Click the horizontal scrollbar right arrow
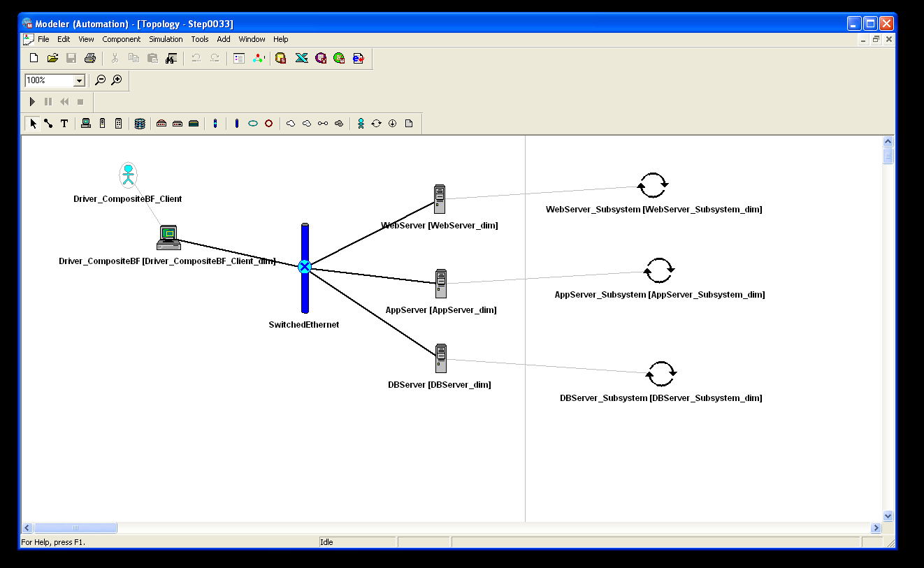The image size is (924, 568). tap(876, 528)
